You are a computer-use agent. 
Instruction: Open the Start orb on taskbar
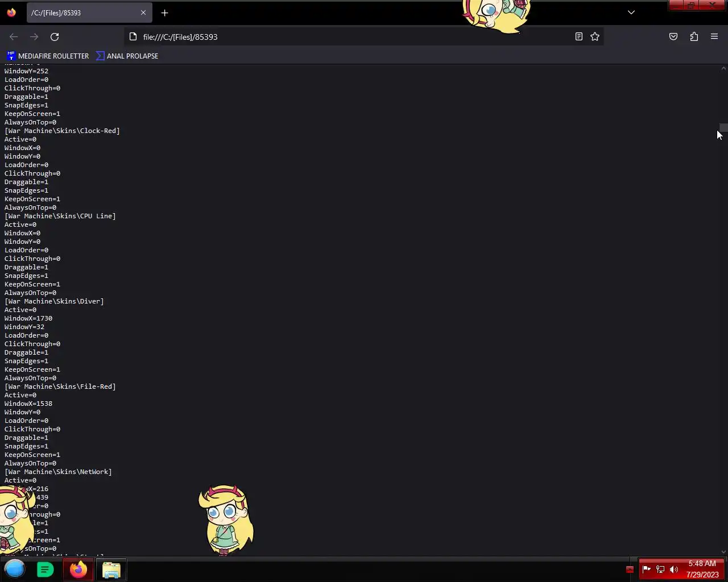[x=15, y=569]
